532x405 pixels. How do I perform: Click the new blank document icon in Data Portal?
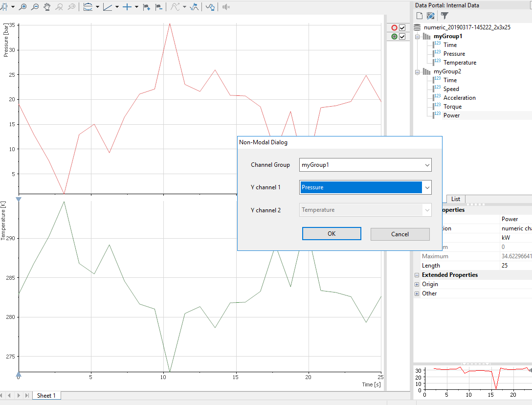419,16
